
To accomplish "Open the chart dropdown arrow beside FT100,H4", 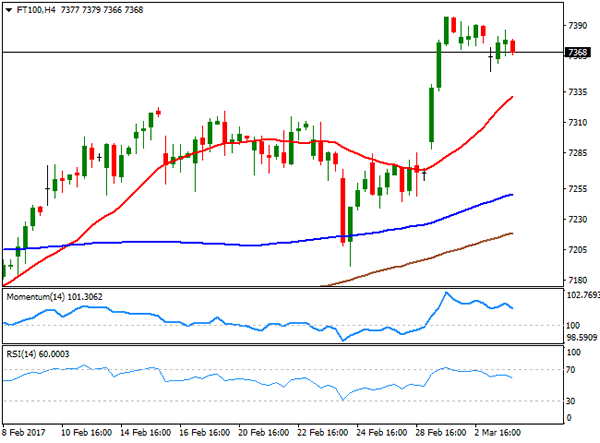I will (x=8, y=10).
